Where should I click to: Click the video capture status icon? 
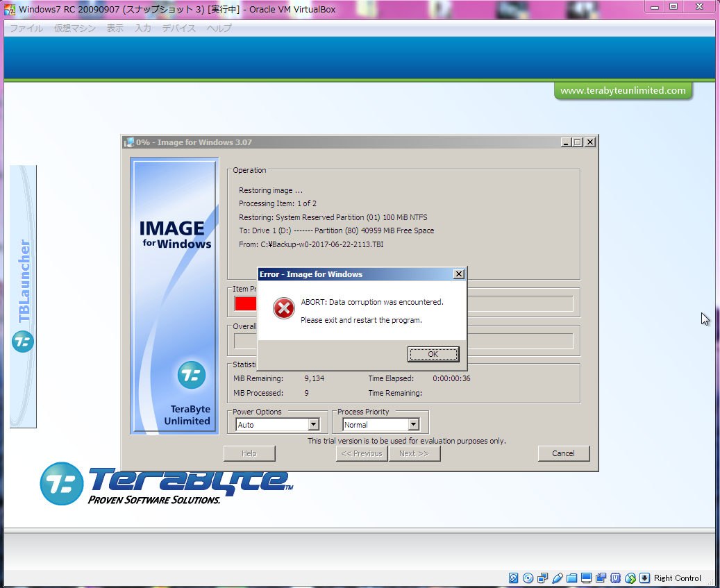coord(601,578)
